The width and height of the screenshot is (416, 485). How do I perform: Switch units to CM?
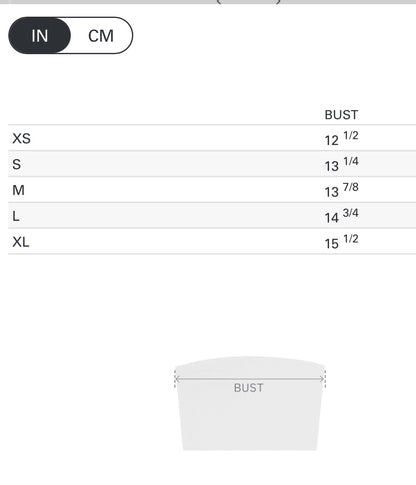tap(101, 36)
